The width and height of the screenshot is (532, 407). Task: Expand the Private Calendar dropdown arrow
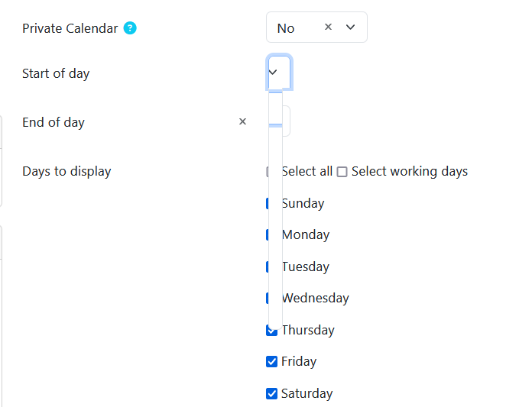click(351, 27)
